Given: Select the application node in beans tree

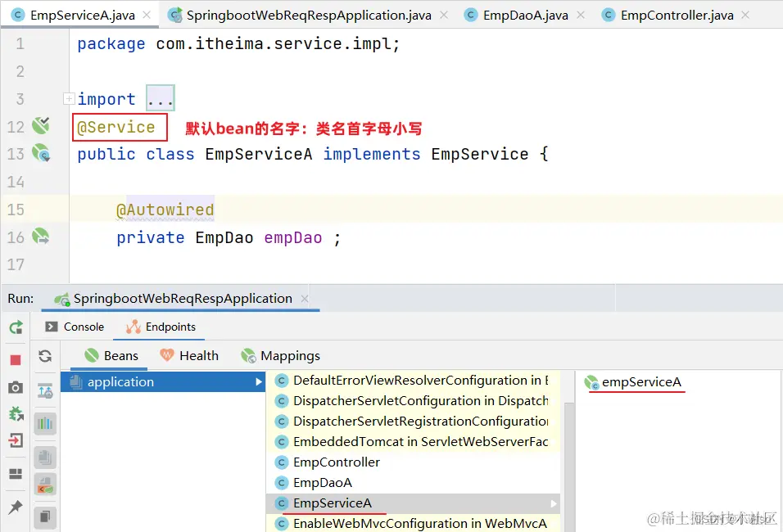Looking at the screenshot, I should (163, 381).
